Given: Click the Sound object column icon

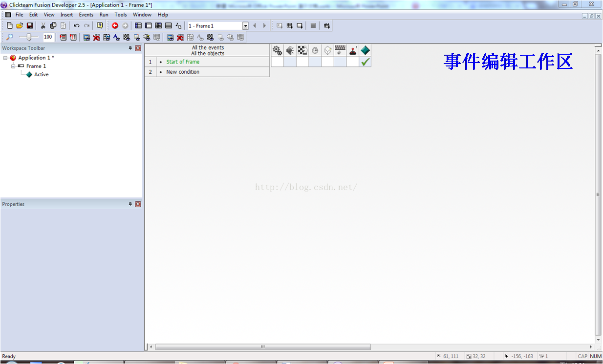Looking at the screenshot, I should (289, 50).
